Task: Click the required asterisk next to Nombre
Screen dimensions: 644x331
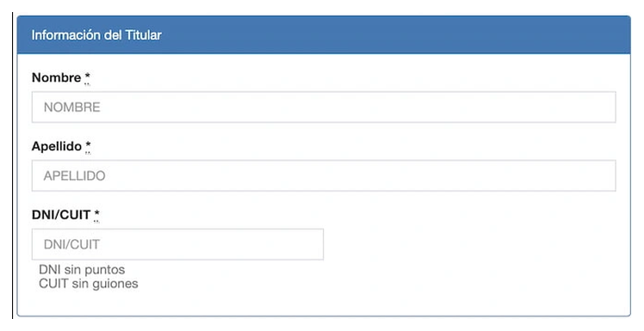Action: [x=88, y=77]
